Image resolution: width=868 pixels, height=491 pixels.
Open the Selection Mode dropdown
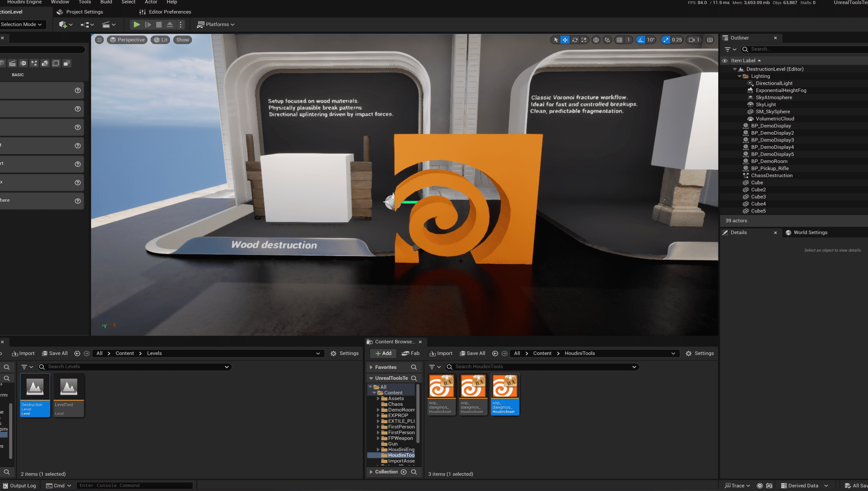pos(21,24)
